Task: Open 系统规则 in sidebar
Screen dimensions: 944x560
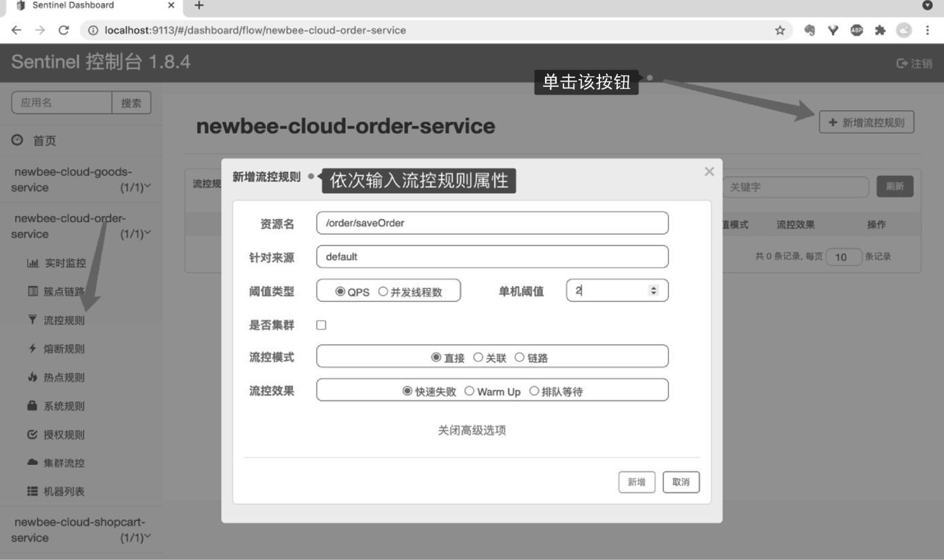Action: pyautogui.click(x=56, y=406)
